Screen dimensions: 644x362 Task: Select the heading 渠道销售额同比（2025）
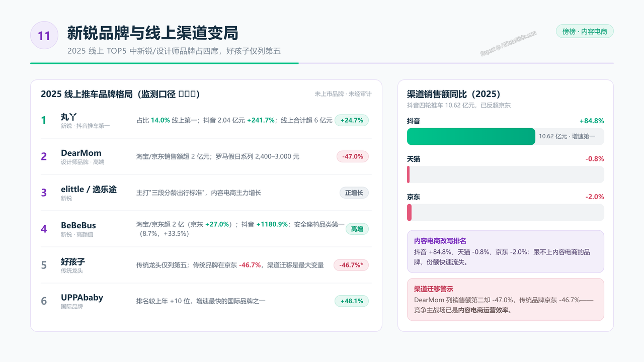(454, 94)
